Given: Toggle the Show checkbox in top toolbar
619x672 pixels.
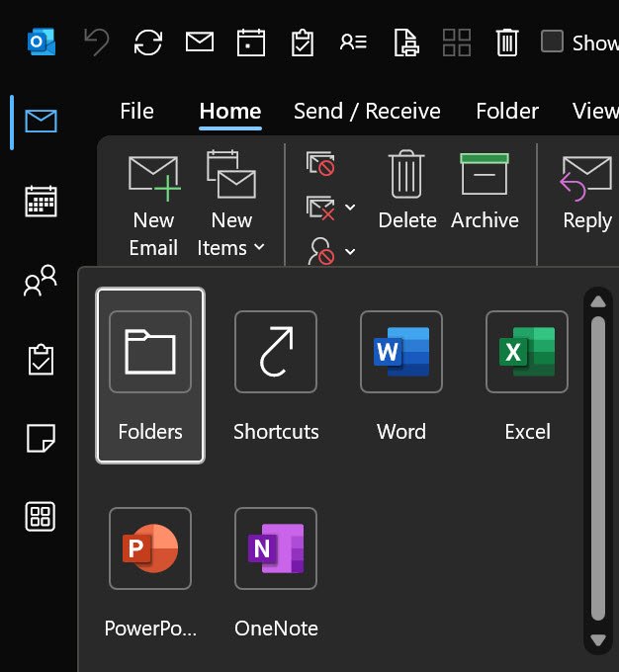Looking at the screenshot, I should 552,42.
